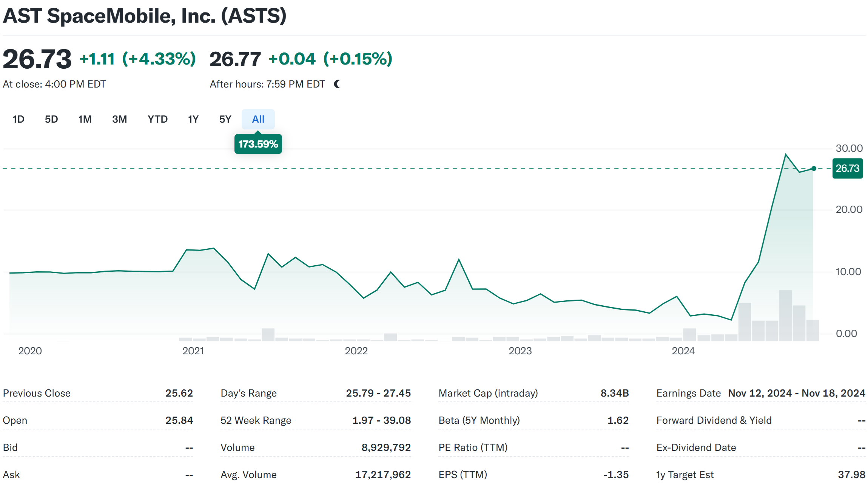The height and width of the screenshot is (483, 868).
Task: Click the +1.11 (+4.33%) change text
Action: [138, 59]
